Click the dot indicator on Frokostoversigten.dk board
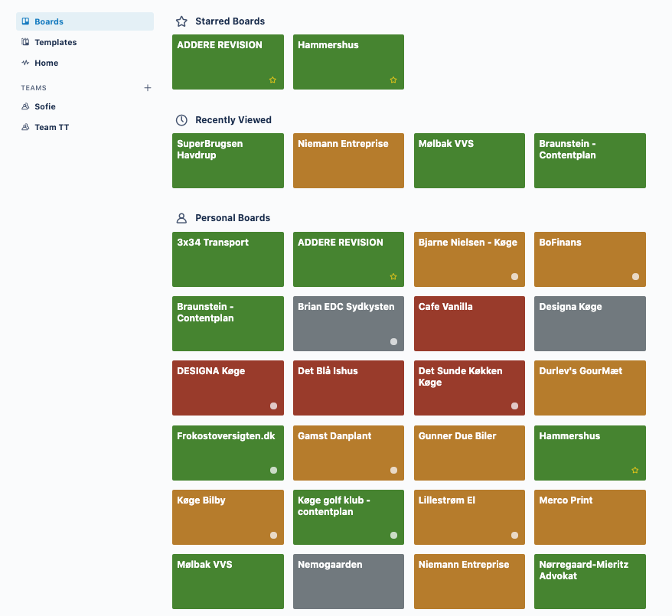The height and width of the screenshot is (616, 672). [273, 471]
